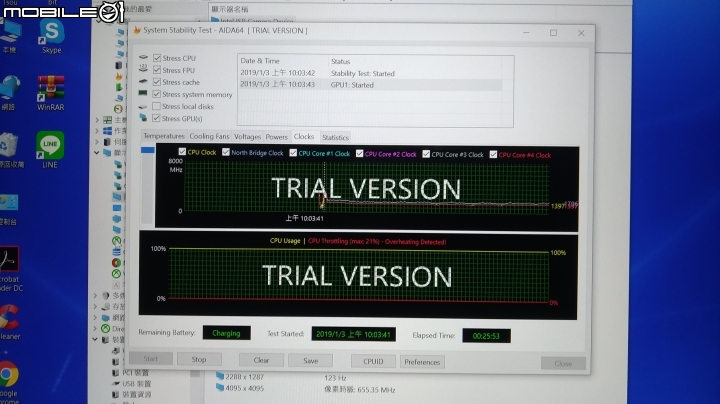The height and width of the screenshot is (404, 720).
Task: Click the CPU chip icon beside Stress CPU
Action: pos(143,57)
